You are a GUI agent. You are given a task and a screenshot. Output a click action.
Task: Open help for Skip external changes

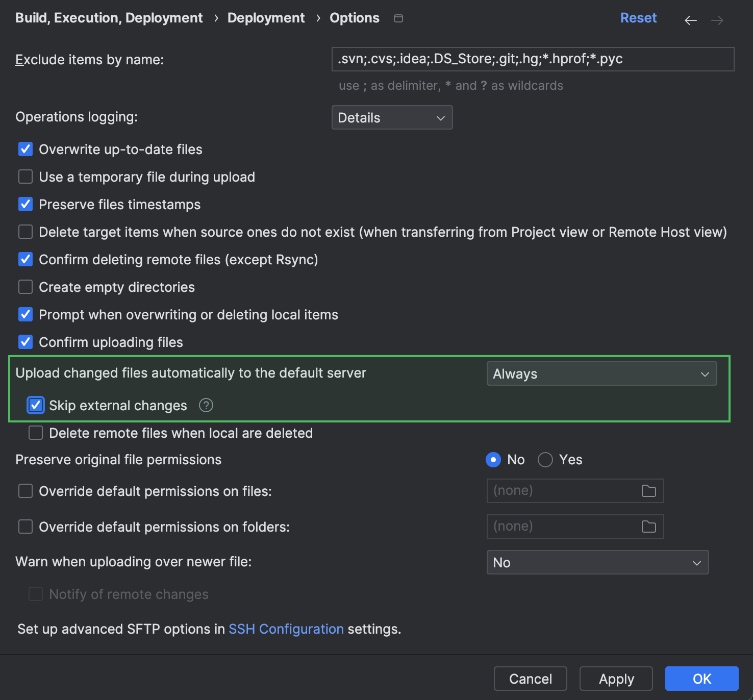pos(206,405)
